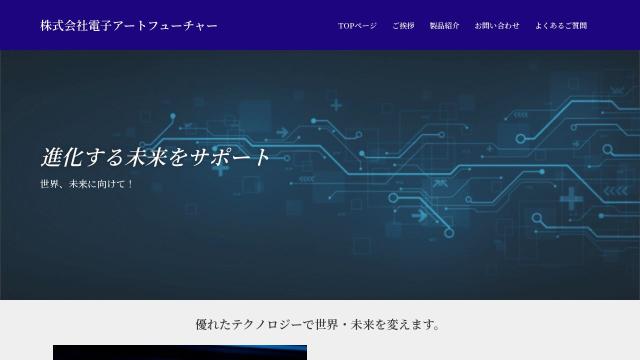The height and width of the screenshot is (360, 640).
Task: Click the 世界、未来に向けて！ hero subtitle
Action: tap(87, 184)
